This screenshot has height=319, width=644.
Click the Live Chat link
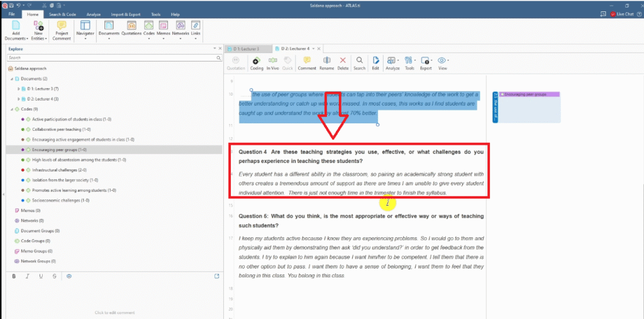[625, 13]
